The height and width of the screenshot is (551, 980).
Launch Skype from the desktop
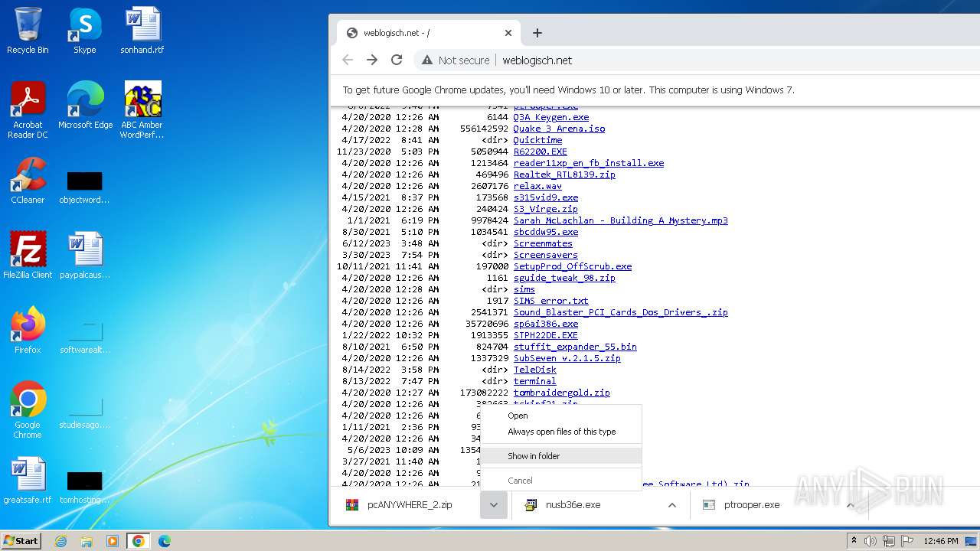[x=85, y=31]
